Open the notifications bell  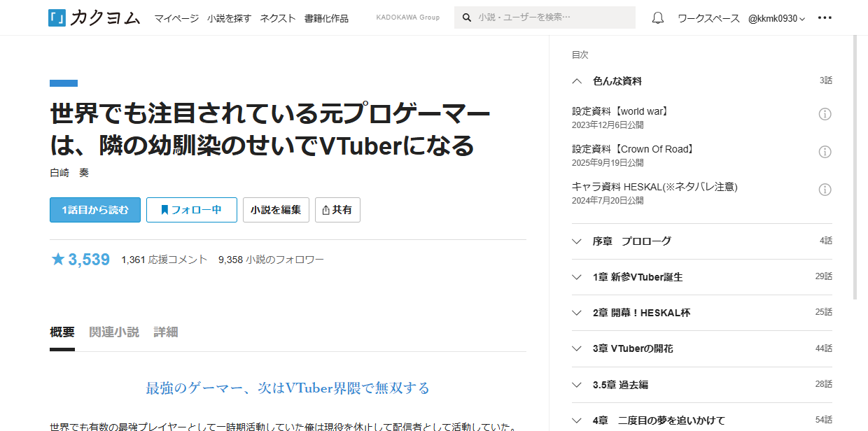(x=657, y=18)
